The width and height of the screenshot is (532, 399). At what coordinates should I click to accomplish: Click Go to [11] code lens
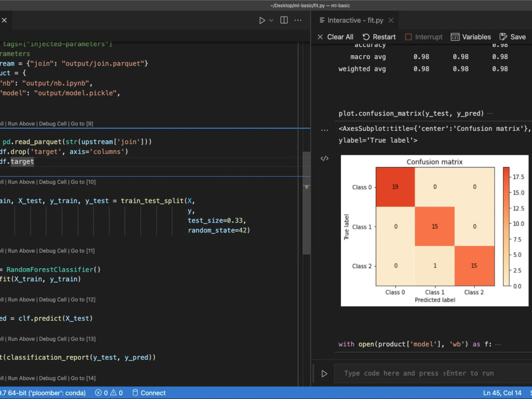[x=82, y=251]
